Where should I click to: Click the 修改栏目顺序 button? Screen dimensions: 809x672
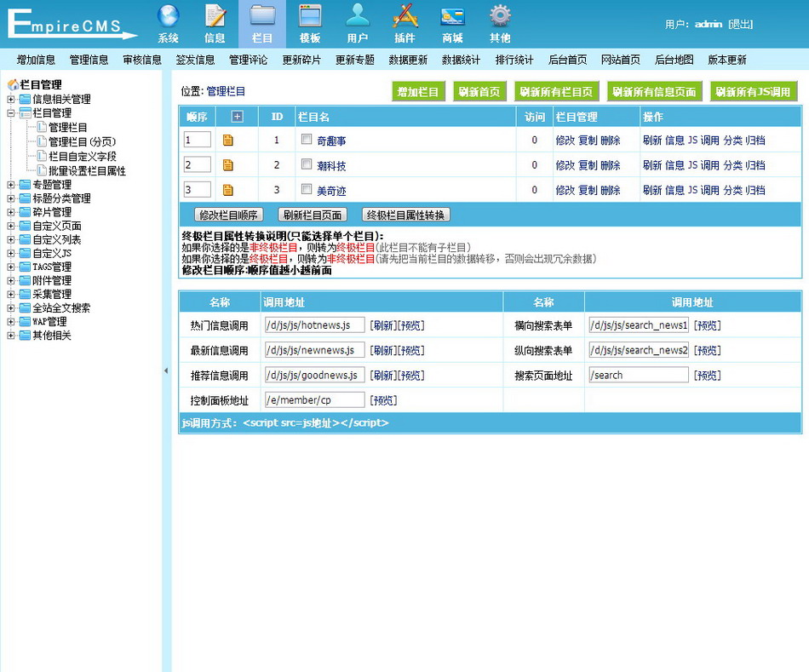pyautogui.click(x=228, y=215)
